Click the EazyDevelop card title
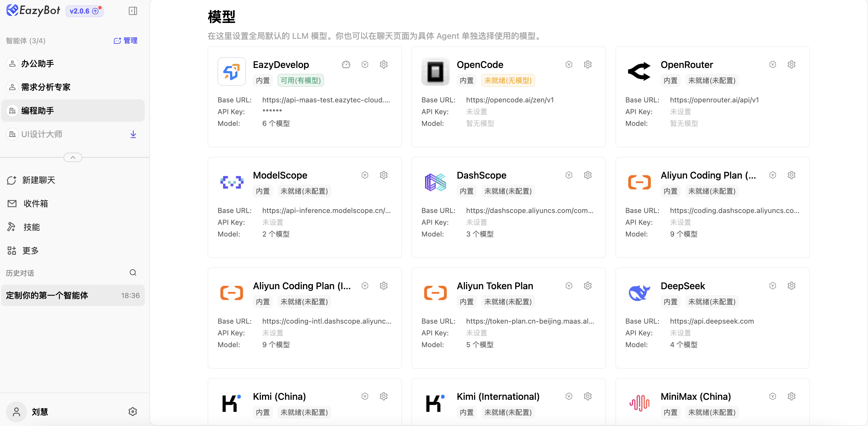Screen dimensions: 868x426 pos(281,65)
